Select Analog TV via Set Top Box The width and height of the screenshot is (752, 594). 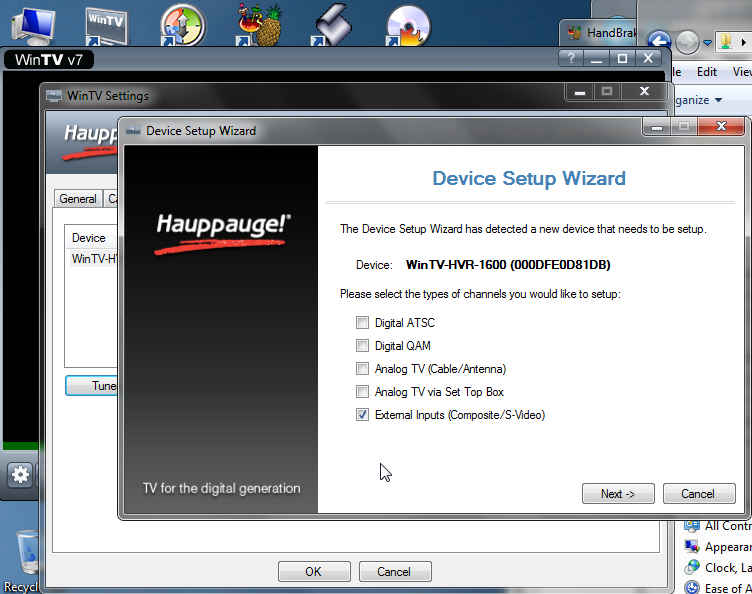tap(362, 392)
